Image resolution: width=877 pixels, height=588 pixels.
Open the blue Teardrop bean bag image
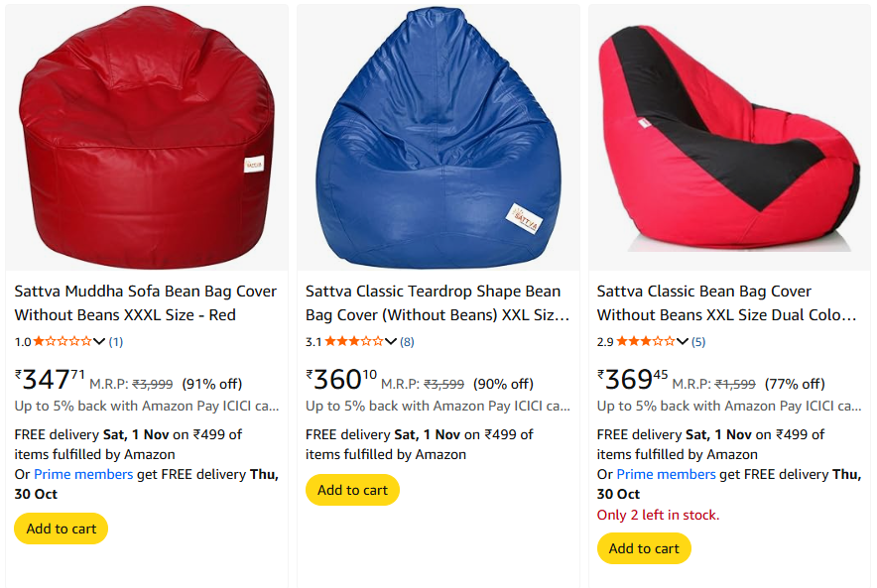[x=438, y=137]
